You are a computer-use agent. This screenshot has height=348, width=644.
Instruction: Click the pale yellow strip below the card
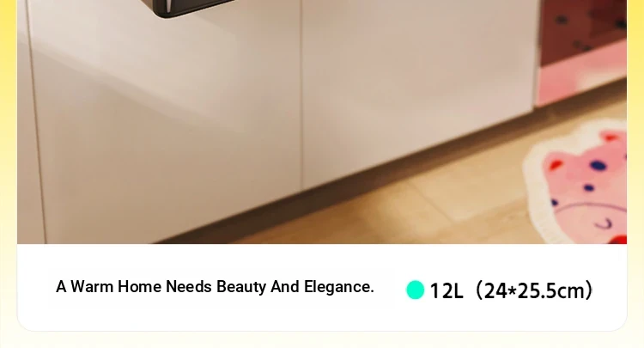coord(322,340)
